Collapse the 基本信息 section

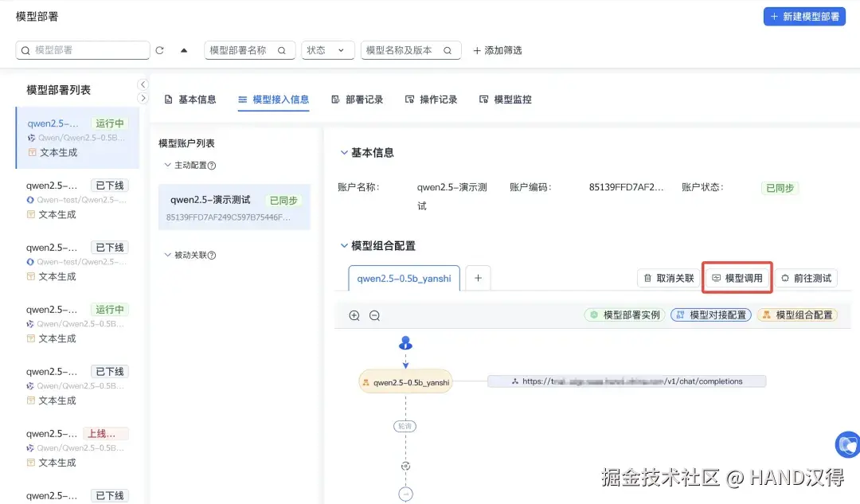[x=344, y=152]
